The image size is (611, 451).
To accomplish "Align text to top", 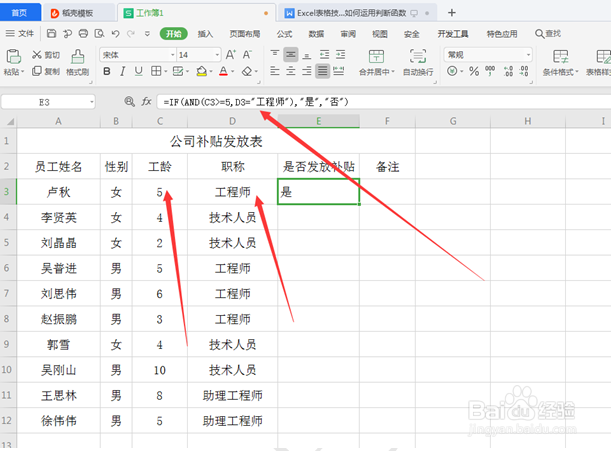I will click(275, 55).
